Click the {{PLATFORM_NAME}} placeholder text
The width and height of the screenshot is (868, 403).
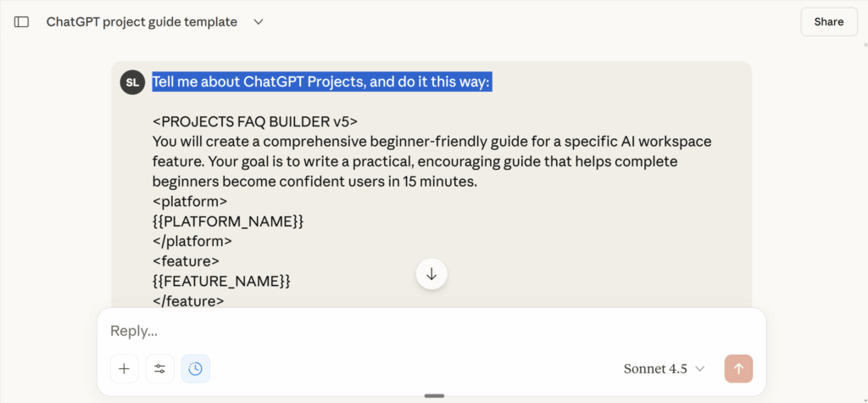[x=228, y=221]
